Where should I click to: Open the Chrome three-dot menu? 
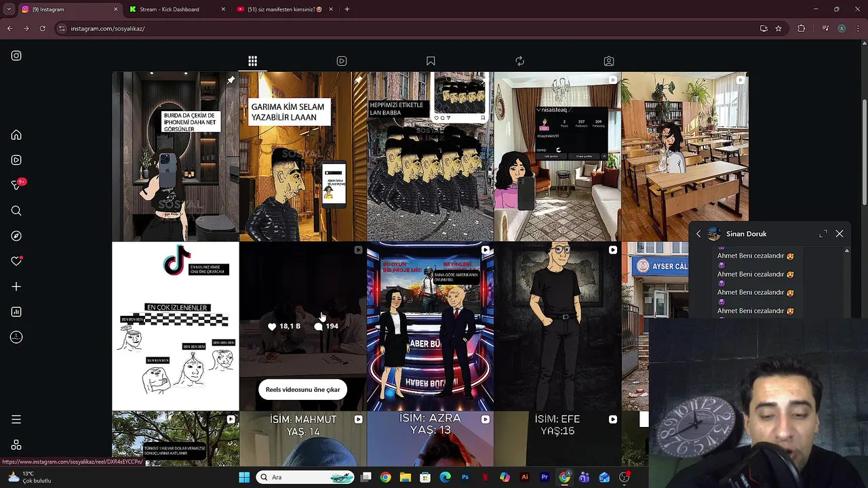pyautogui.click(x=858, y=28)
